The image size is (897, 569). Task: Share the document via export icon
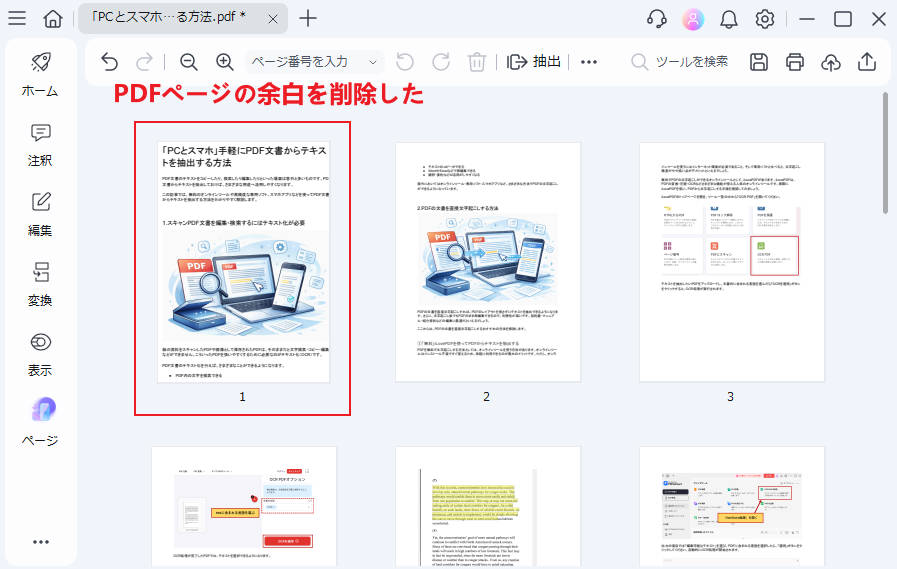click(867, 61)
